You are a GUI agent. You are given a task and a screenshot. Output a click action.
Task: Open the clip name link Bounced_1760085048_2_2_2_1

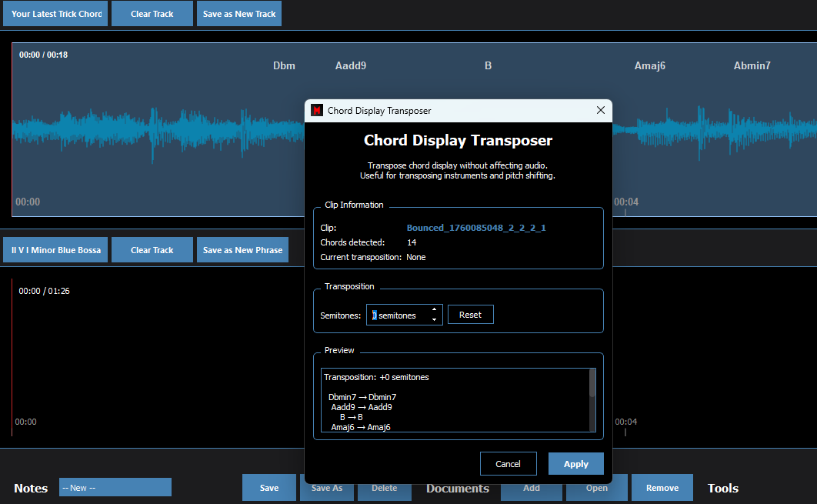(x=476, y=228)
